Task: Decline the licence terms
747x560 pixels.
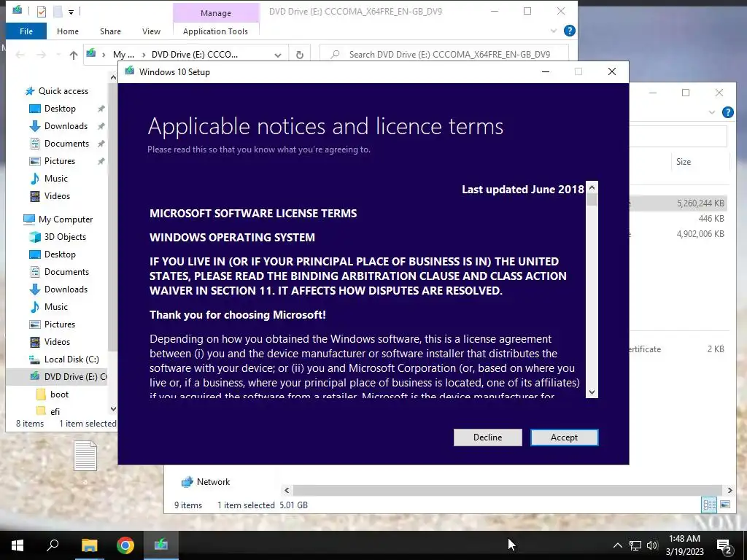Action: click(x=487, y=437)
